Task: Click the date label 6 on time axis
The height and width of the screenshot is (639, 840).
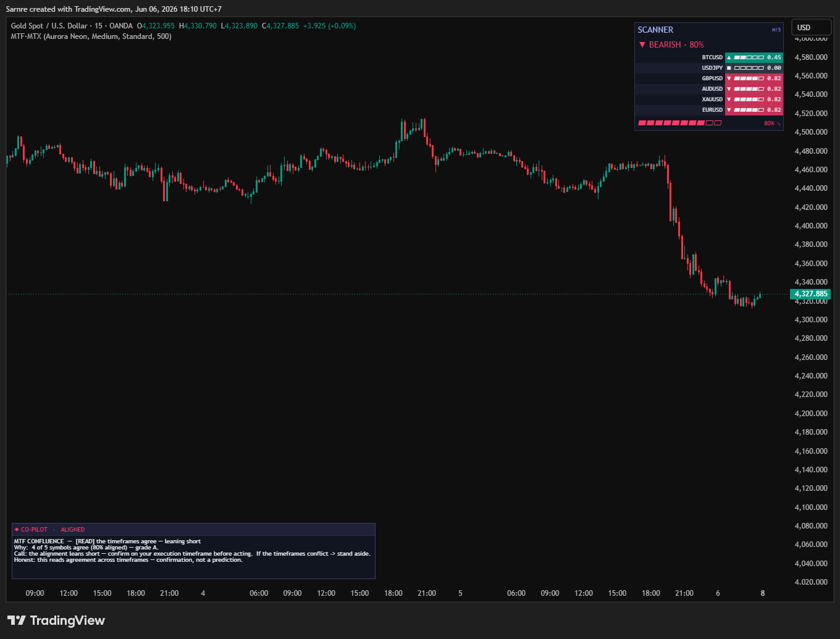Action: click(718, 593)
